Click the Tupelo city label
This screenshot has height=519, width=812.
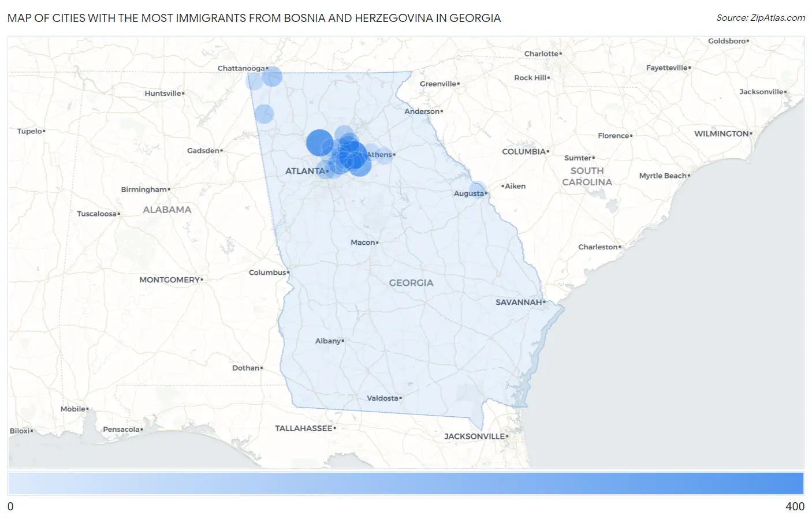(29, 131)
